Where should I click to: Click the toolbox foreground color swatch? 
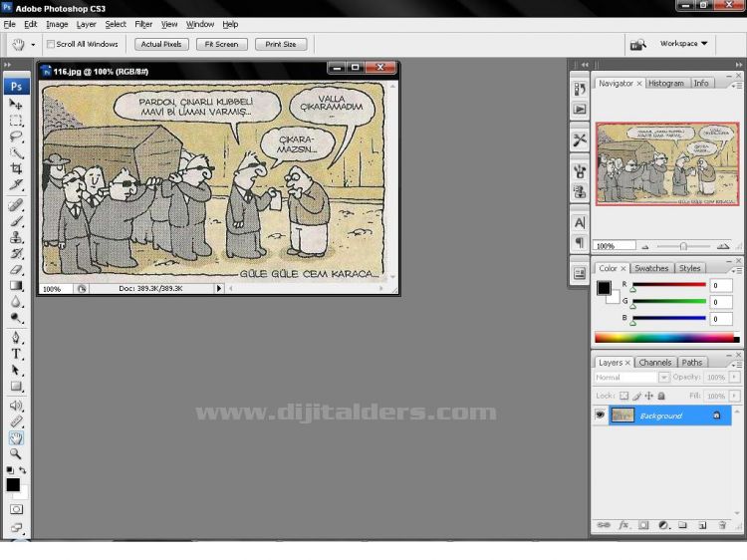[13, 484]
